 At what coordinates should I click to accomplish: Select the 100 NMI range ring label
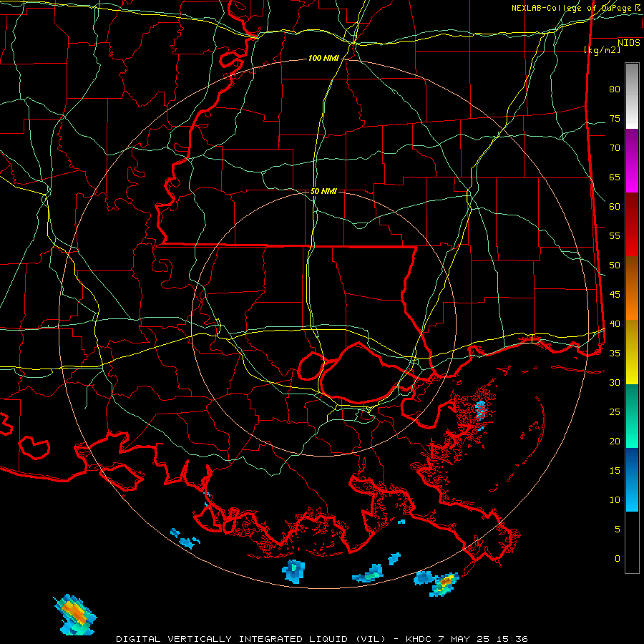323,59
